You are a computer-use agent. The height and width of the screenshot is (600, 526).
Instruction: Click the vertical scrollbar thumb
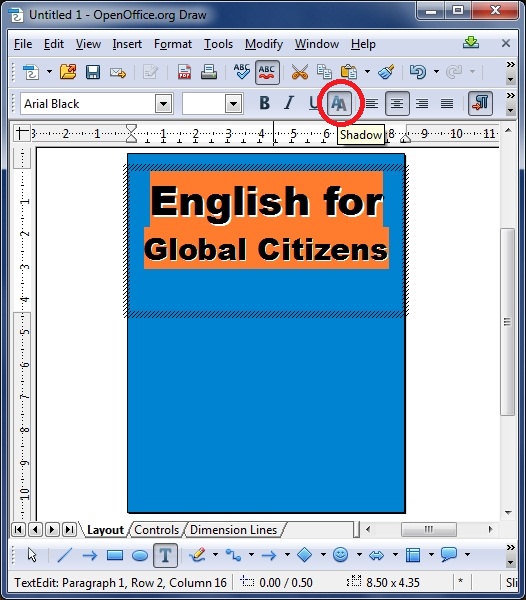[x=507, y=322]
